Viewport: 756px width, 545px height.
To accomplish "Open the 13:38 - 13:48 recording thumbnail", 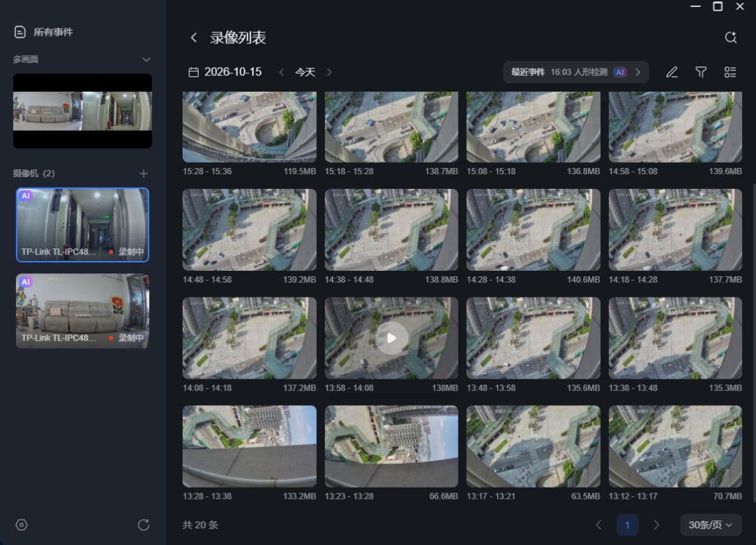I will 675,339.
